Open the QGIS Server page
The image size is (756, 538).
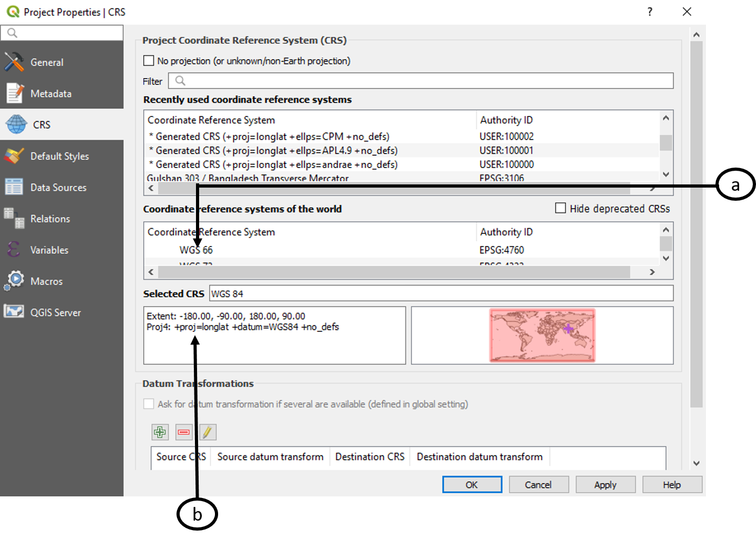(x=62, y=312)
